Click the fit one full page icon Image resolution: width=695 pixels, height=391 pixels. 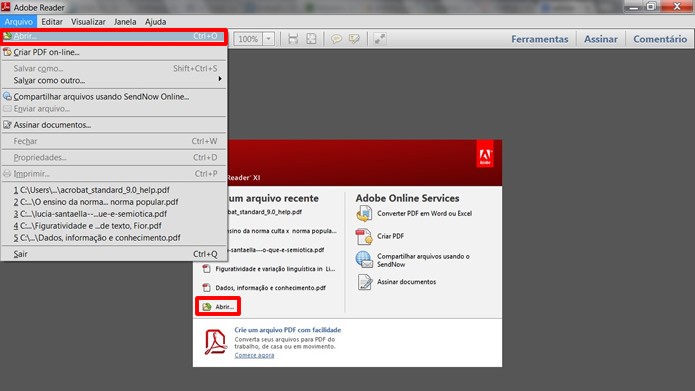(x=312, y=39)
